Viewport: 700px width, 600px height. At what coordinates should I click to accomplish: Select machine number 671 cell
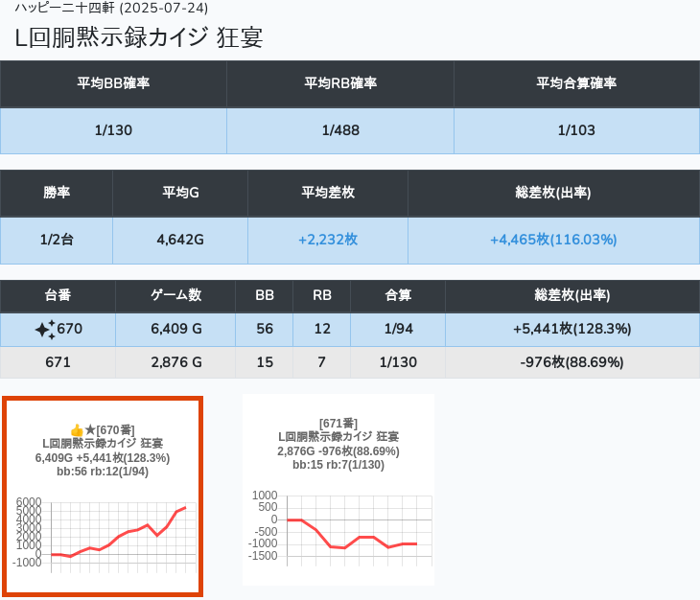pyautogui.click(x=58, y=362)
